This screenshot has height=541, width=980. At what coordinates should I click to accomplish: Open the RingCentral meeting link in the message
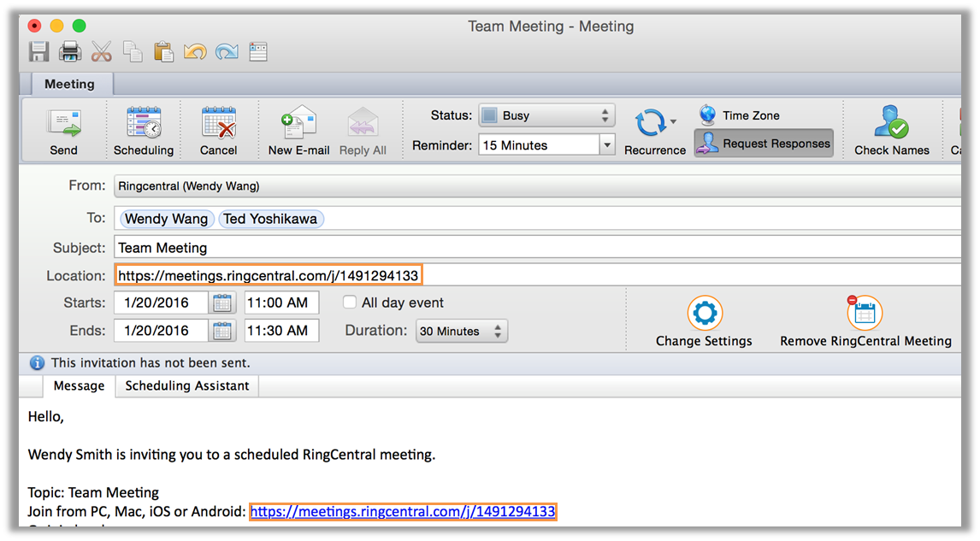403,512
